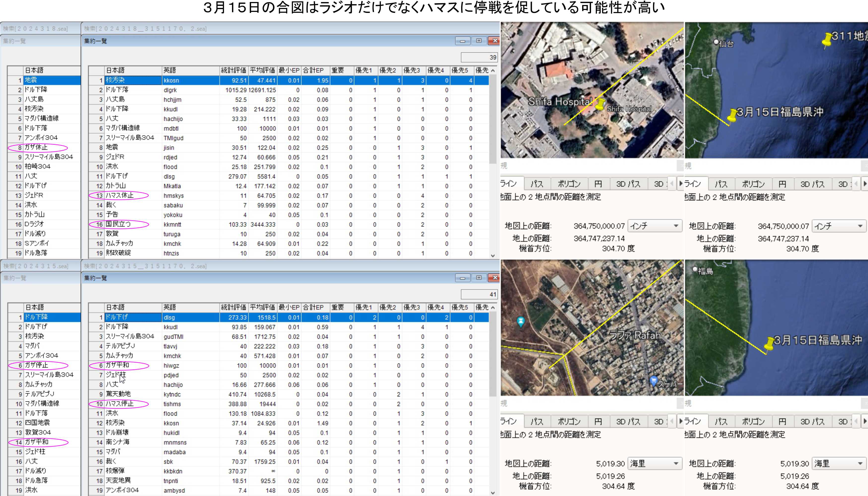Image resolution: width=868 pixels, height=496 pixels.
Task: Select the 南シナ海 row coded mnmsns
Action: coord(289,442)
